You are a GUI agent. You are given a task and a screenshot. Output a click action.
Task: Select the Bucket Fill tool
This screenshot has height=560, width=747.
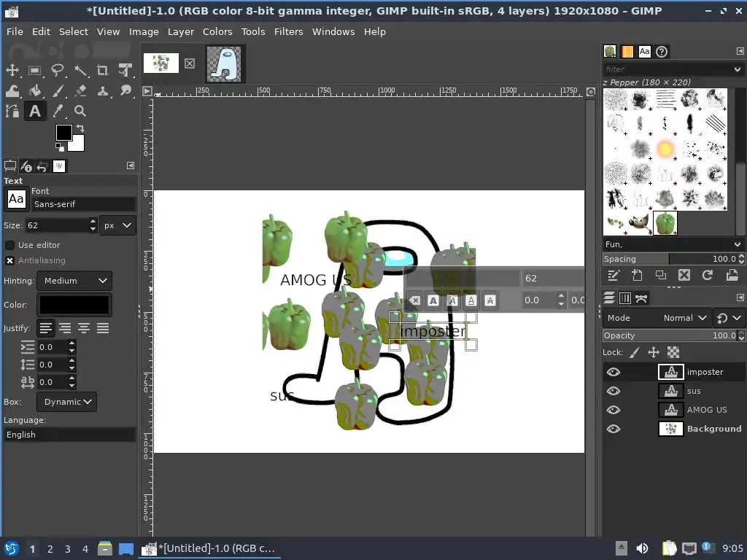click(x=34, y=90)
